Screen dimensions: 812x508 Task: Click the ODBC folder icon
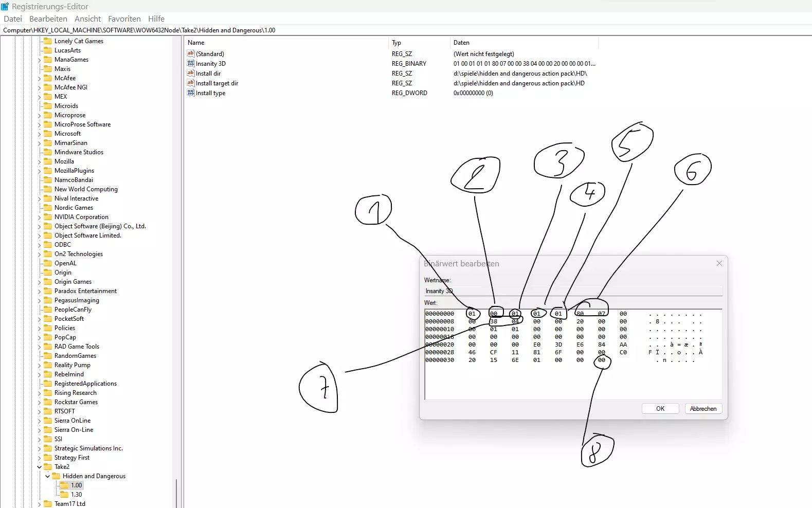[x=48, y=244]
